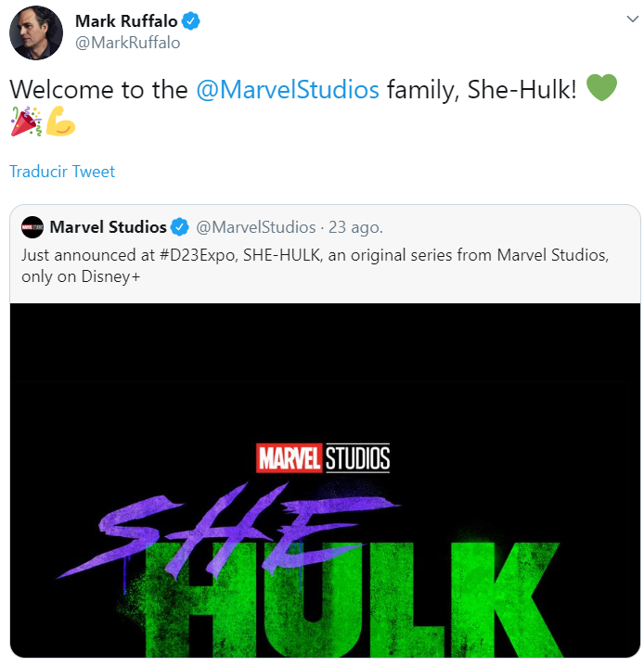Open the bold Marvel Studios name in quoted tweet
This screenshot has height=666, width=644.
click(x=108, y=227)
